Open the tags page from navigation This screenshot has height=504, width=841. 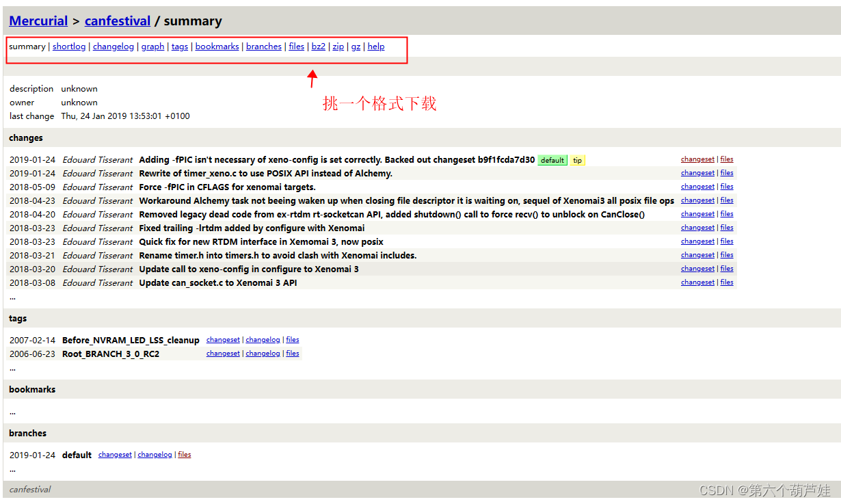[x=180, y=47]
